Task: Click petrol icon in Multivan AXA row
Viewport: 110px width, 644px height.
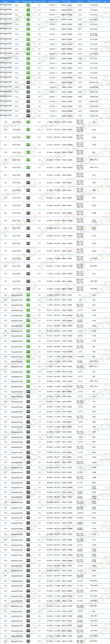Action: [28, 122]
